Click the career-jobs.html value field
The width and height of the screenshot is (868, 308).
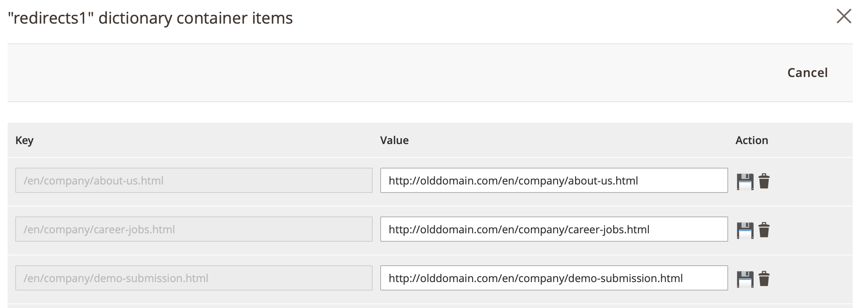coord(554,229)
